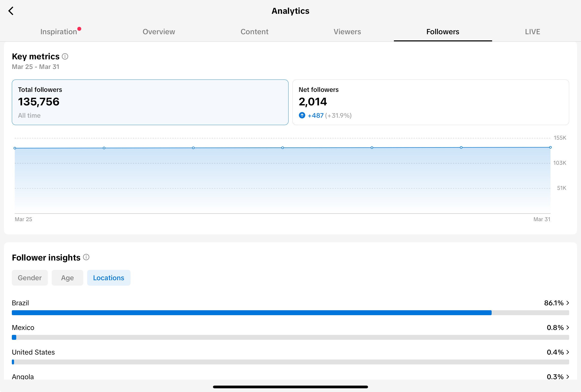Click the 103K axis label
Image resolution: width=581 pixels, height=392 pixels.
(x=560, y=163)
